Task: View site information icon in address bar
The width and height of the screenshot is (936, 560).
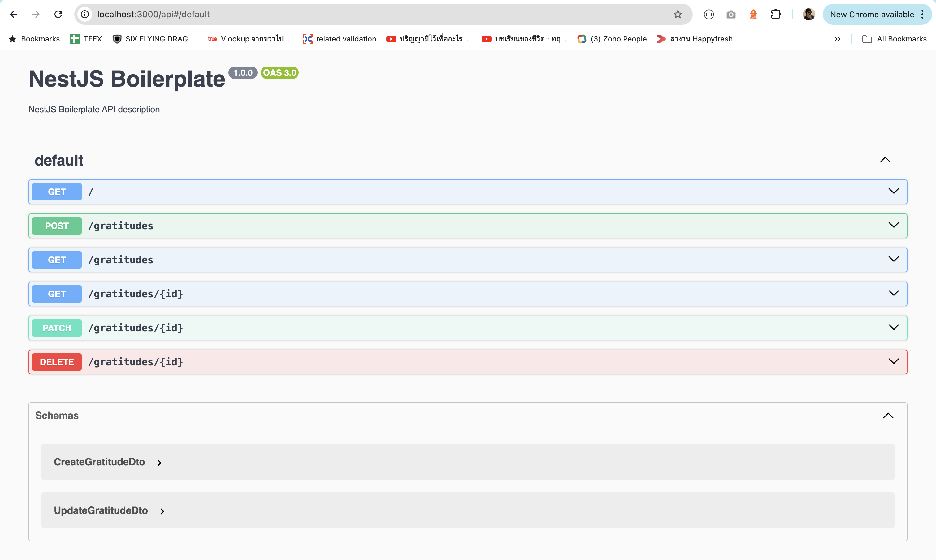Action: (85, 14)
